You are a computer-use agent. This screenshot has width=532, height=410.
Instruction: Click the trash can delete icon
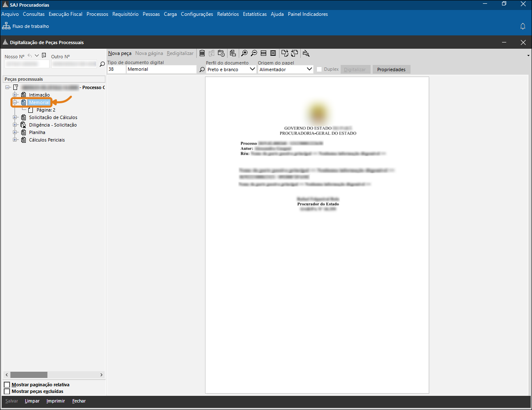click(x=202, y=53)
